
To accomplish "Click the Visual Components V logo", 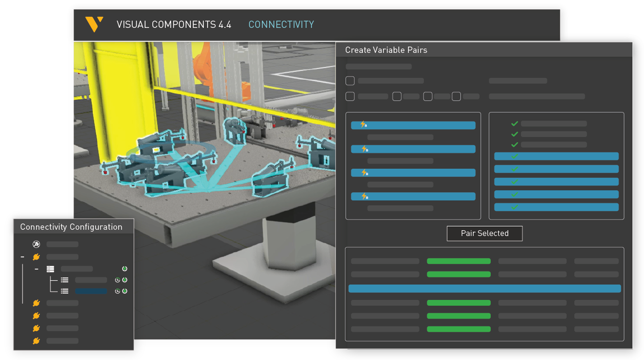I will coord(94,24).
